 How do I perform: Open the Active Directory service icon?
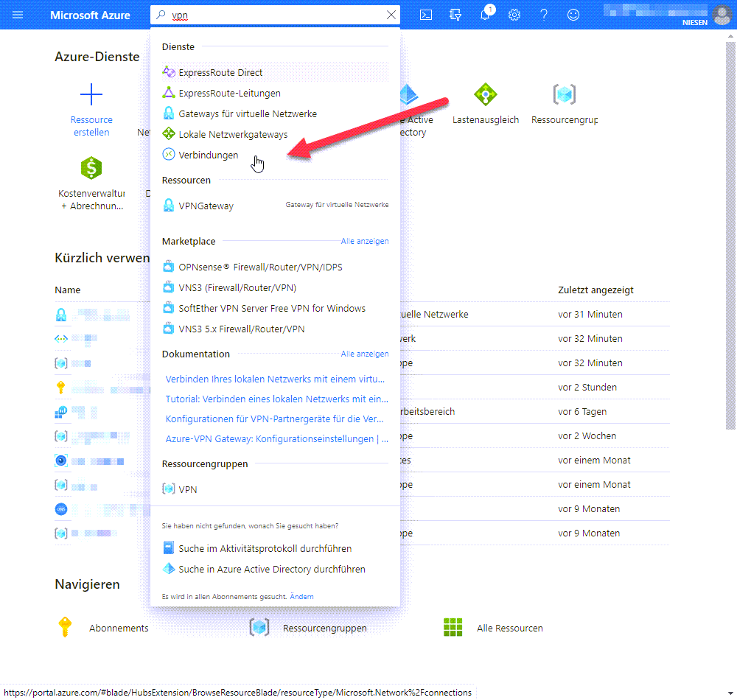click(409, 94)
